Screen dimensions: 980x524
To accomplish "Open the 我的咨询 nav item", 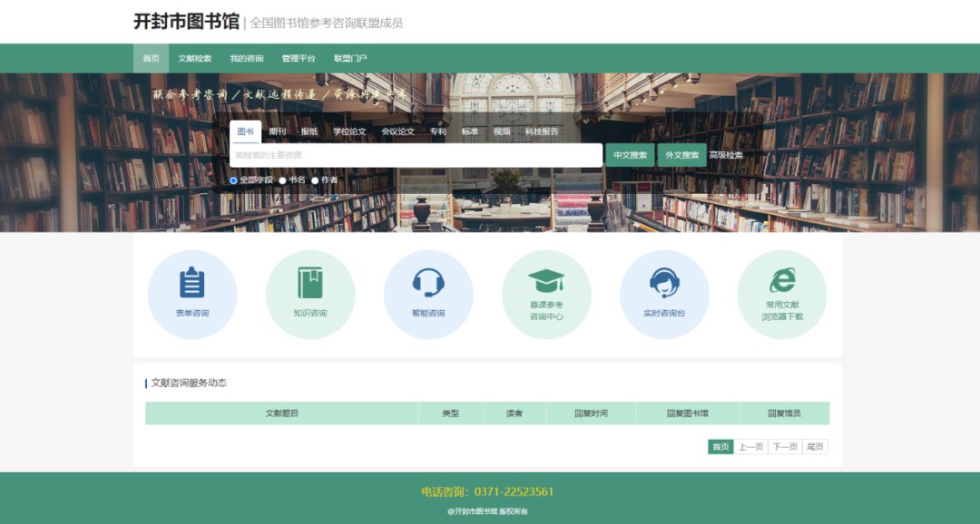I will point(246,58).
